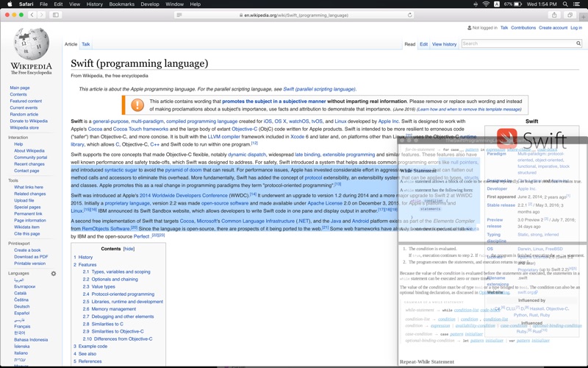Click the pyramid of doom link

[x=183, y=170]
